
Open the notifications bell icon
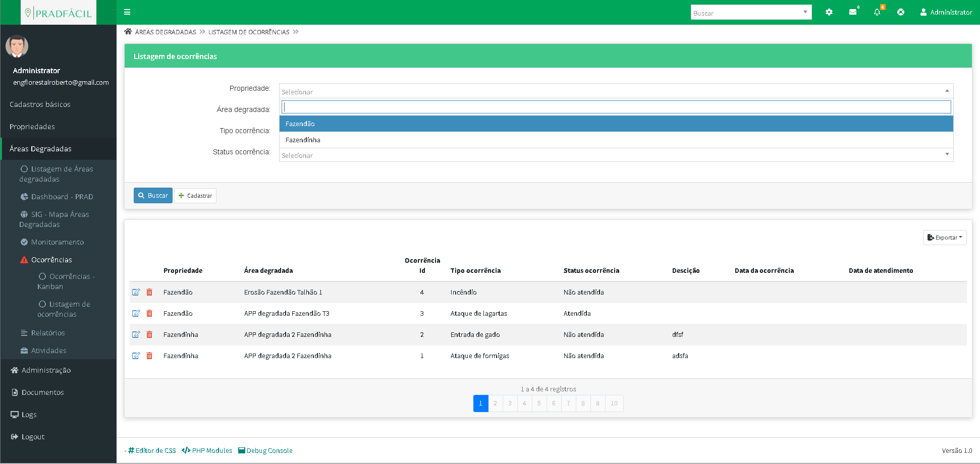tap(877, 12)
